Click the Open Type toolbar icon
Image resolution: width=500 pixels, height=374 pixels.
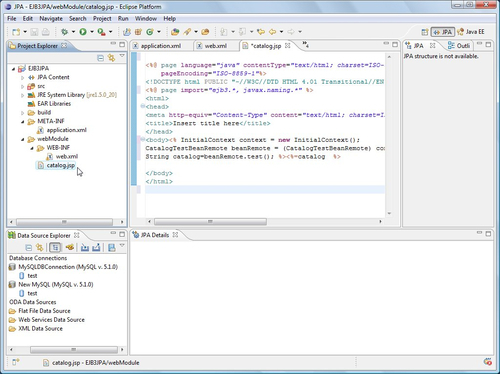175,32
